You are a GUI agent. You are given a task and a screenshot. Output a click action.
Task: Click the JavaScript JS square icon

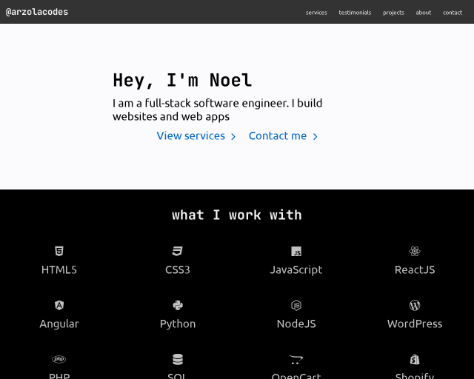[296, 251]
